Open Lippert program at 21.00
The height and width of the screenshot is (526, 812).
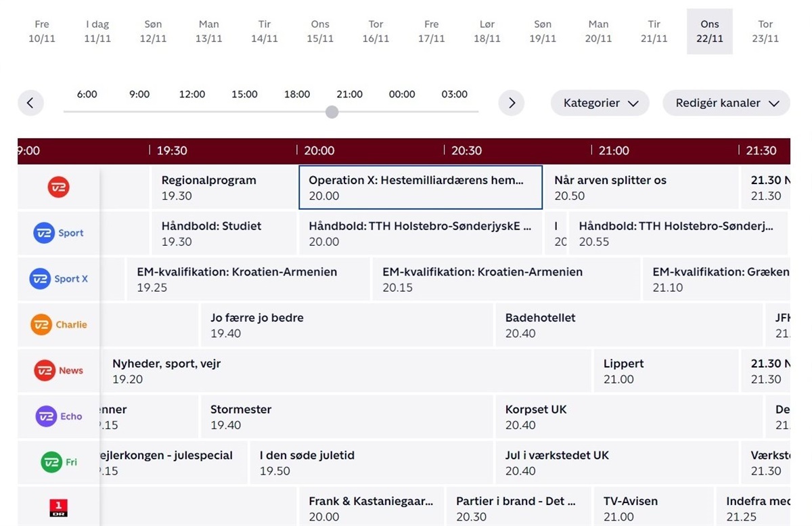665,370
